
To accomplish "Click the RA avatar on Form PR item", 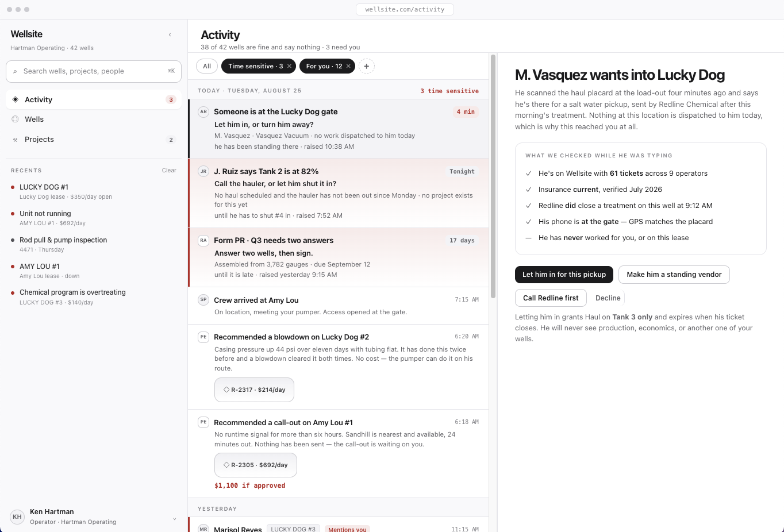I will tap(203, 241).
